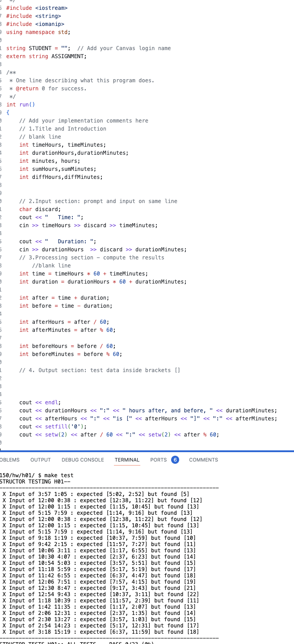294x644 pixels.
Task: Click the 'cout << endl;' line
Action: coord(40,402)
